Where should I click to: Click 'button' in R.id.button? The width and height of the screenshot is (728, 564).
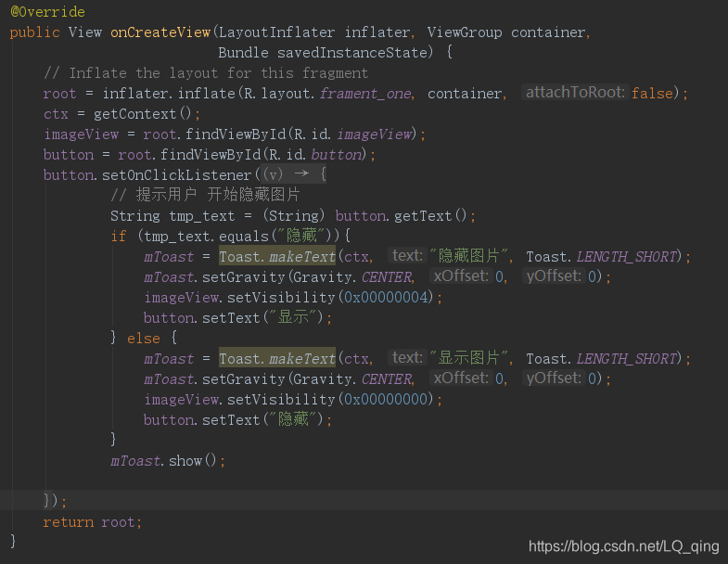pyautogui.click(x=336, y=155)
